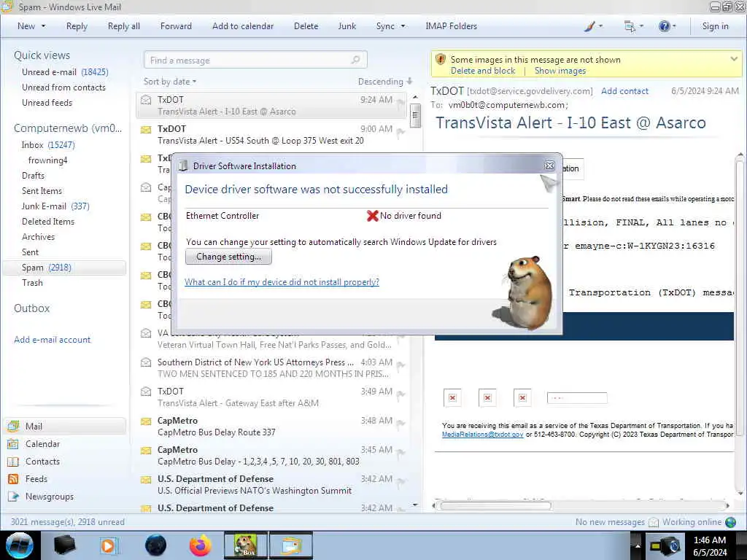This screenshot has height=560, width=747.
Task: Open the media player taskbar icon
Action: point(108,545)
